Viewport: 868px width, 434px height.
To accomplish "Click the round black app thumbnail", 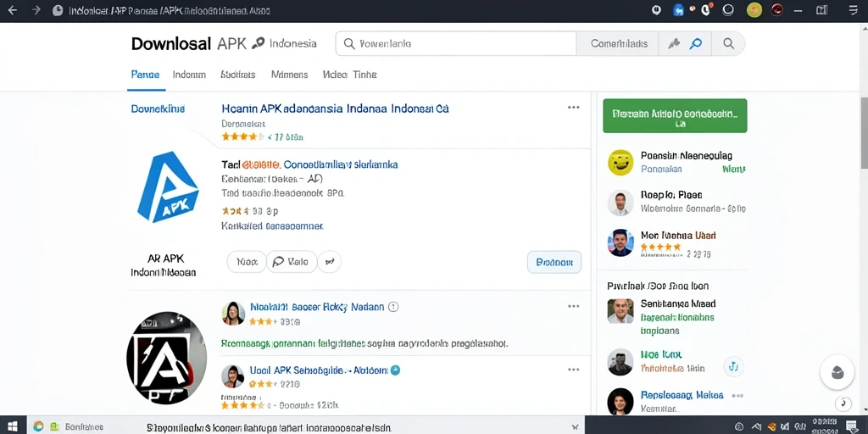I will 166,359.
